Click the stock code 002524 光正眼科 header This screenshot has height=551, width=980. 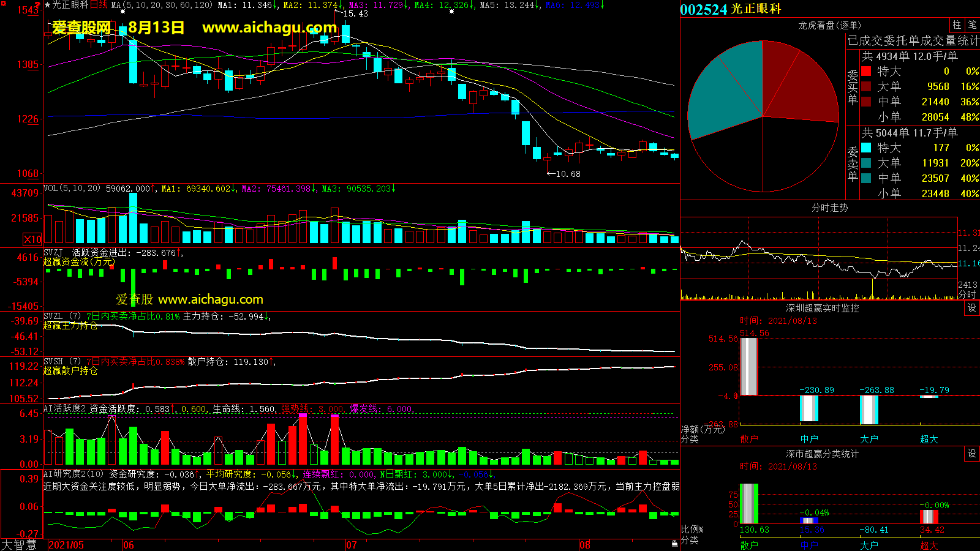pyautogui.click(x=731, y=9)
